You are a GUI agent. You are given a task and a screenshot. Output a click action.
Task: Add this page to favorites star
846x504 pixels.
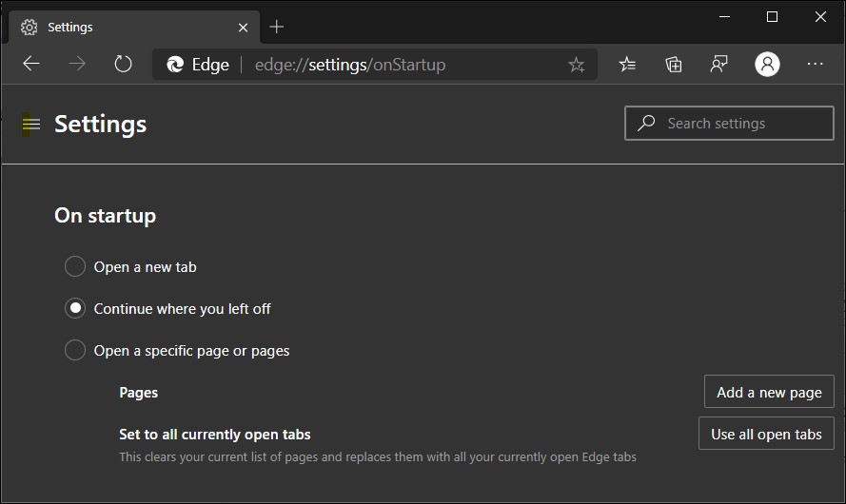coord(576,65)
